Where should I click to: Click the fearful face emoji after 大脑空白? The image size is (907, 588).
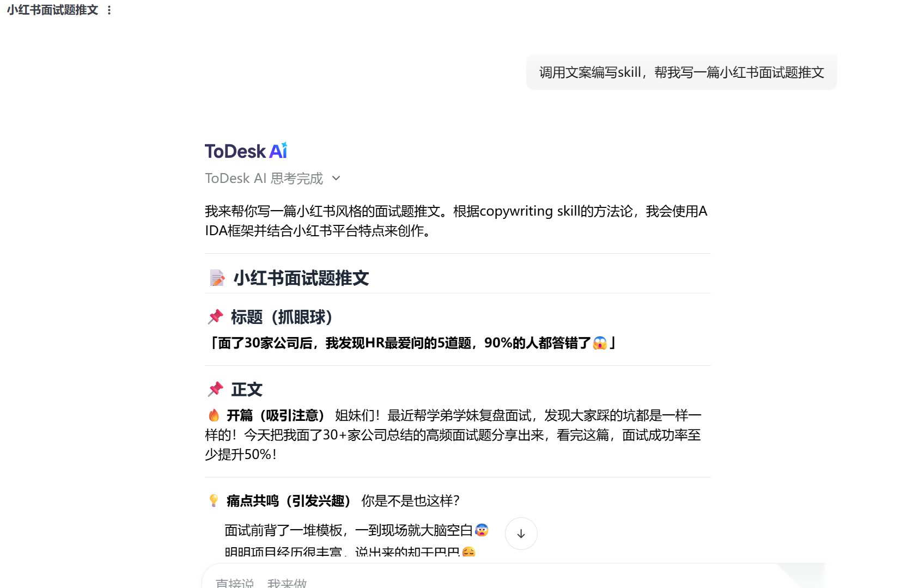(x=482, y=530)
